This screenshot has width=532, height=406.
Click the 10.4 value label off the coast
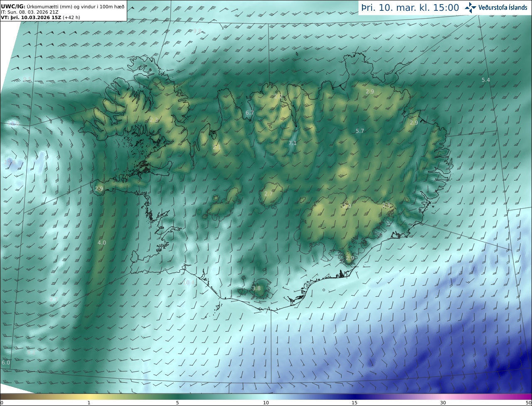(190, 283)
